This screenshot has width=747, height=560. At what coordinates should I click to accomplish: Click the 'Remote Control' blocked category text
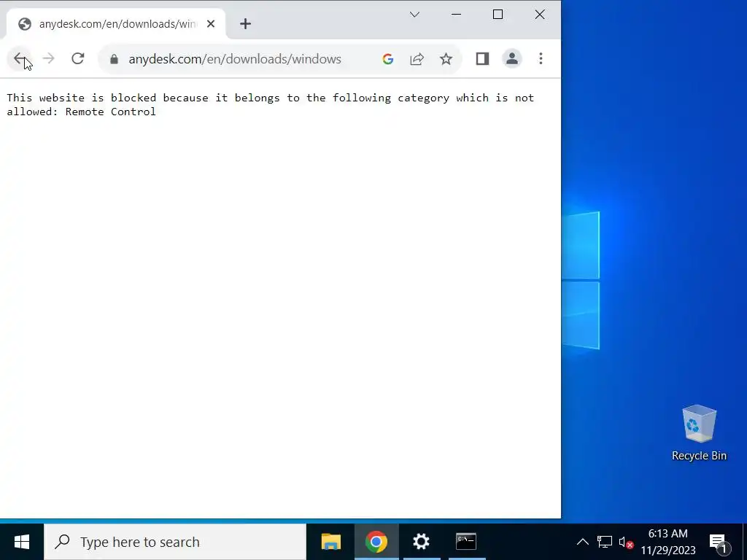[x=111, y=112]
